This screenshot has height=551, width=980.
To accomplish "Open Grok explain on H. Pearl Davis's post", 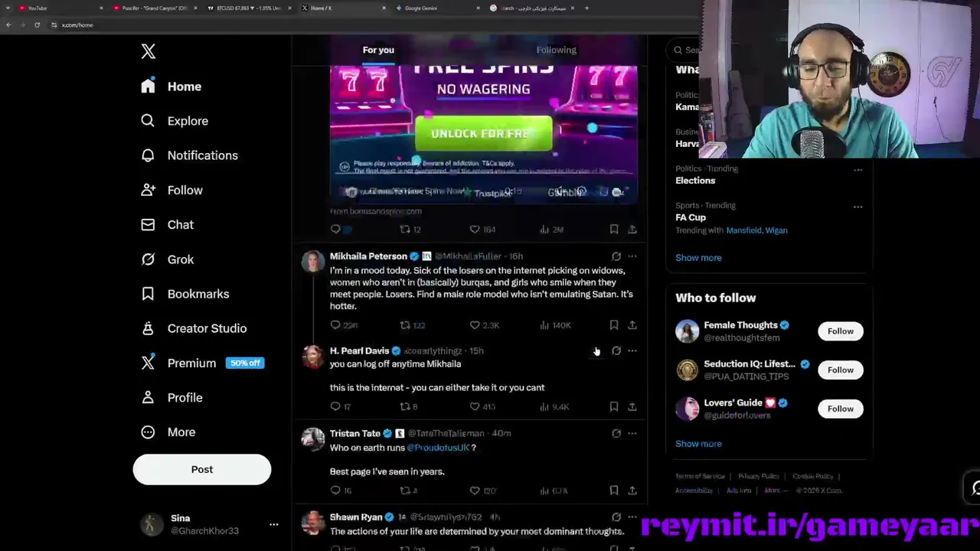I will click(x=616, y=350).
